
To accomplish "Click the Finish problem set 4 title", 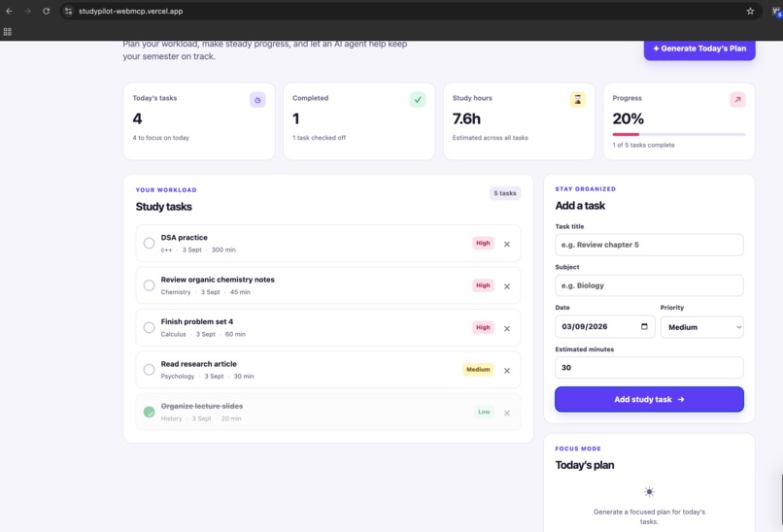I will click(197, 322).
